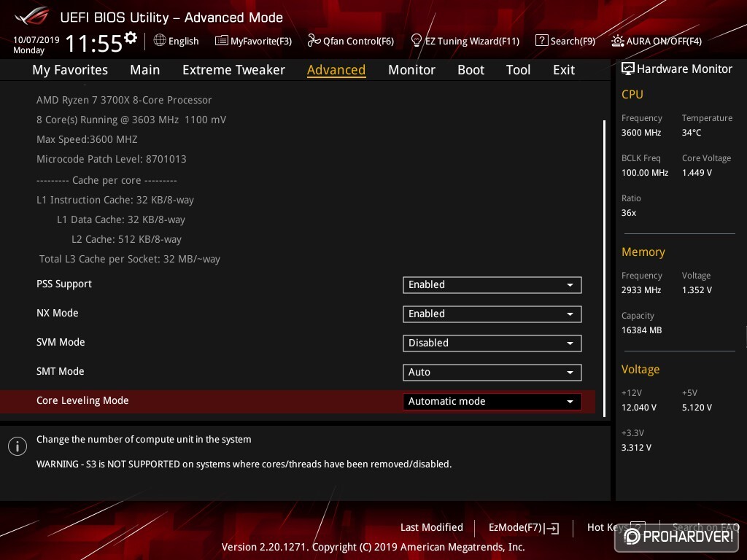
Task: Switch to My Favorites tab
Action: (70, 70)
